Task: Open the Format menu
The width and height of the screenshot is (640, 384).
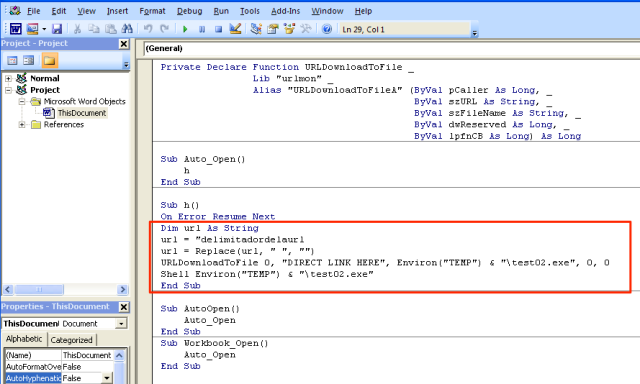Action: coord(152,11)
